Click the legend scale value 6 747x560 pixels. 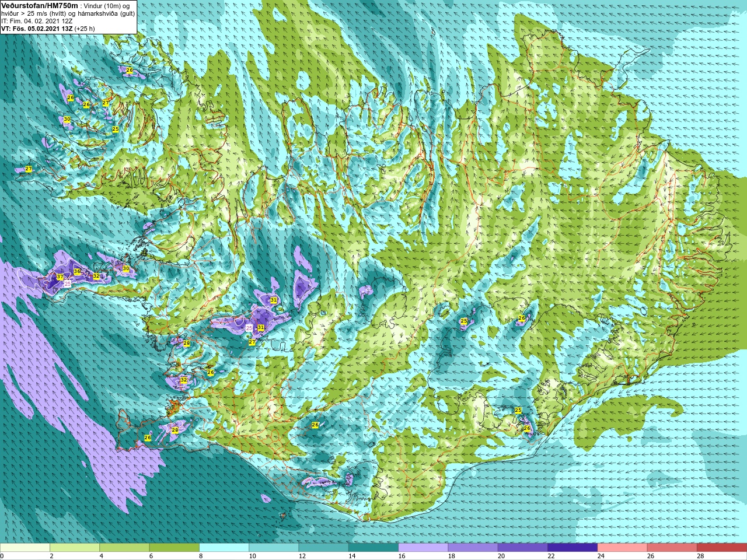[x=152, y=556]
